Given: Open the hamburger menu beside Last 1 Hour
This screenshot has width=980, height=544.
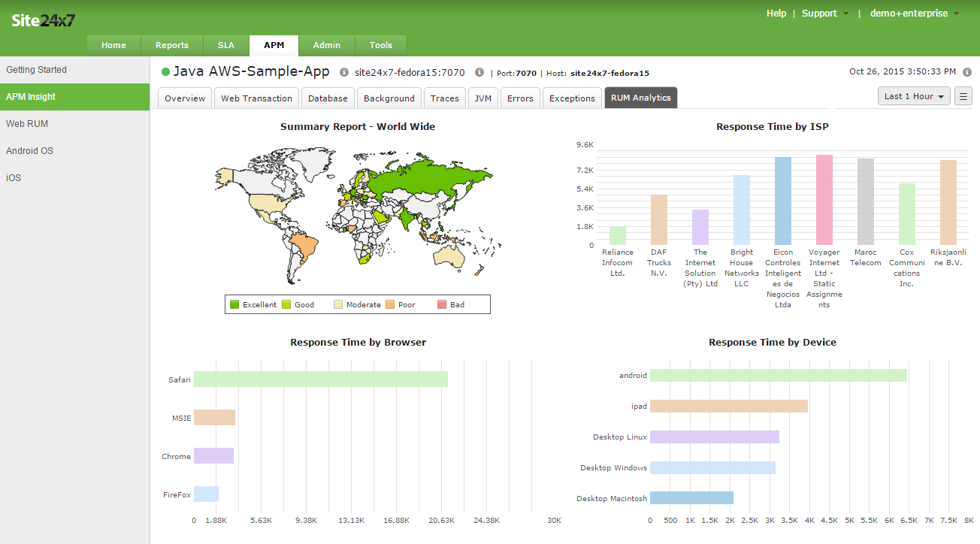Looking at the screenshot, I should [963, 96].
